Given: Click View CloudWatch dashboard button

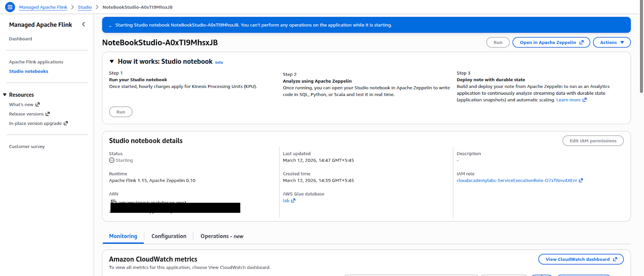Looking at the screenshot, I should 581,259.
